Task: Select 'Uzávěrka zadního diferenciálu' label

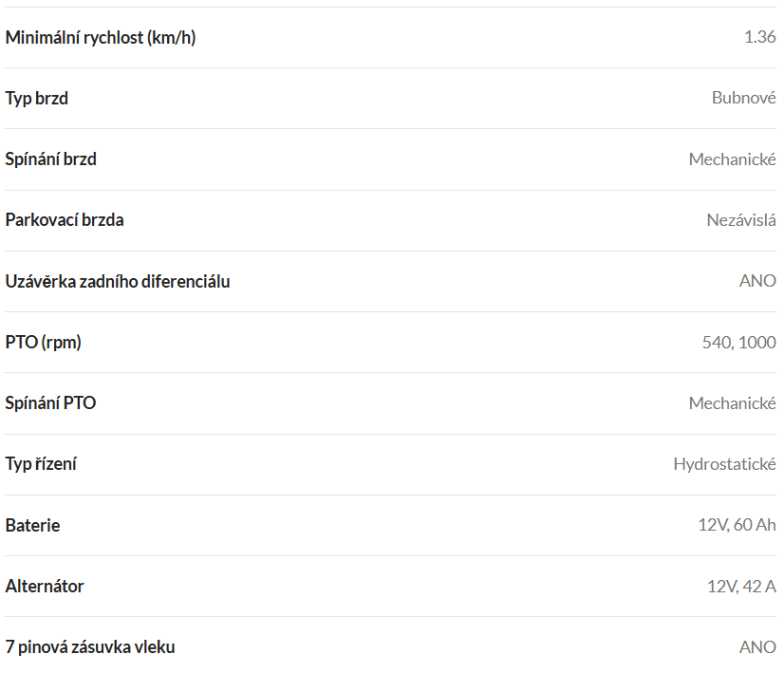Action: click(x=118, y=282)
